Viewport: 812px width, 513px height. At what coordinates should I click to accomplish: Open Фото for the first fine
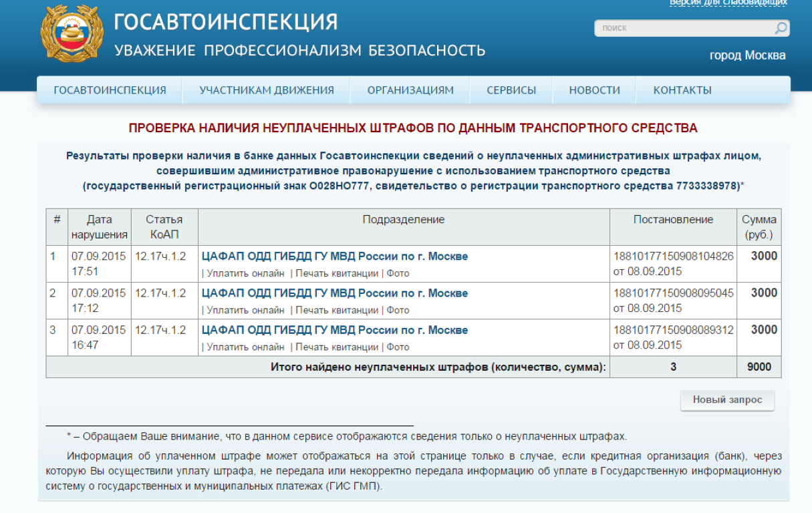pyautogui.click(x=398, y=273)
